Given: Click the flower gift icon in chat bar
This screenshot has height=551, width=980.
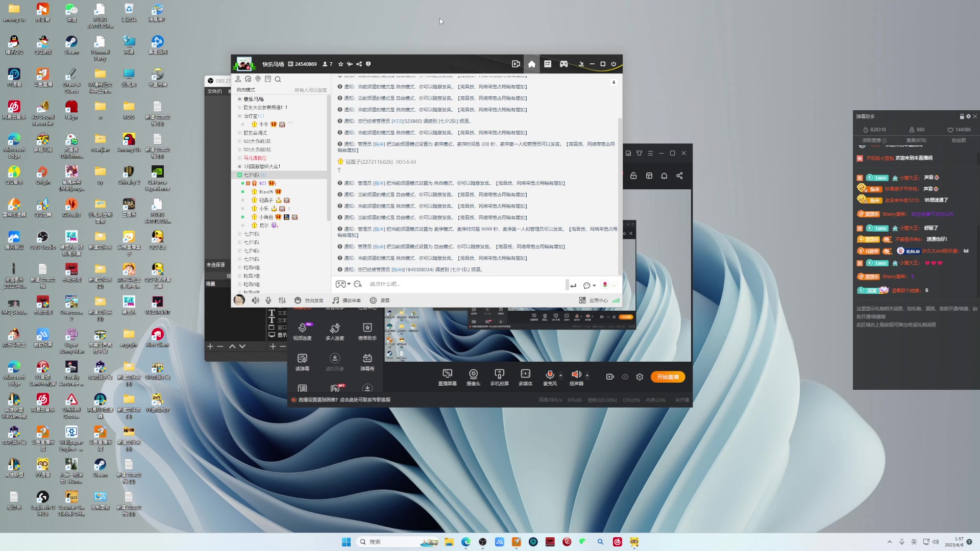Looking at the screenshot, I should point(605,284).
